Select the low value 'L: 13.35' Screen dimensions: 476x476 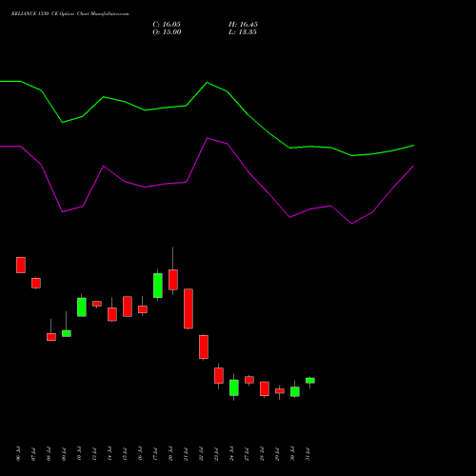coord(243,32)
